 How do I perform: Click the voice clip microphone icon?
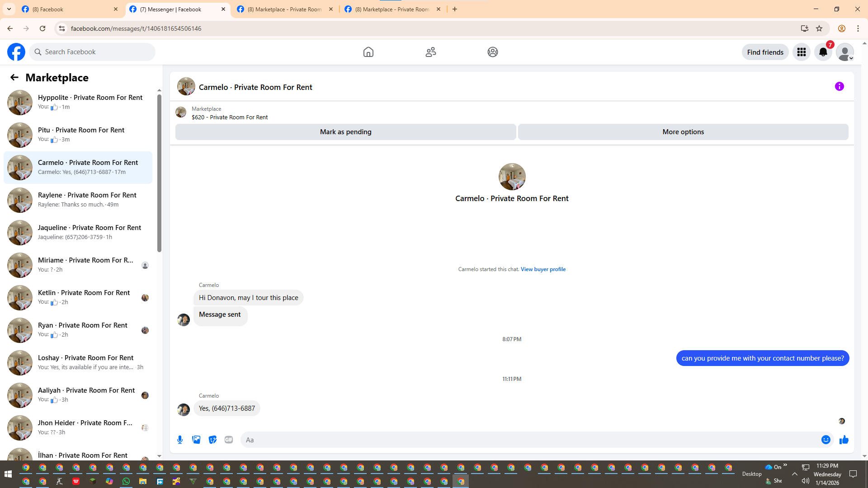point(180,440)
